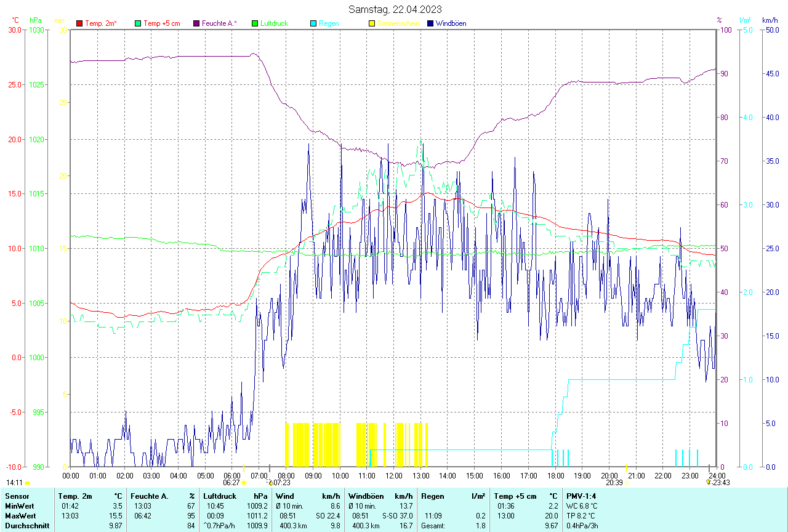Click the bright green Luftdruck legend swatch
The width and height of the screenshot is (788, 532).
click(x=255, y=23)
